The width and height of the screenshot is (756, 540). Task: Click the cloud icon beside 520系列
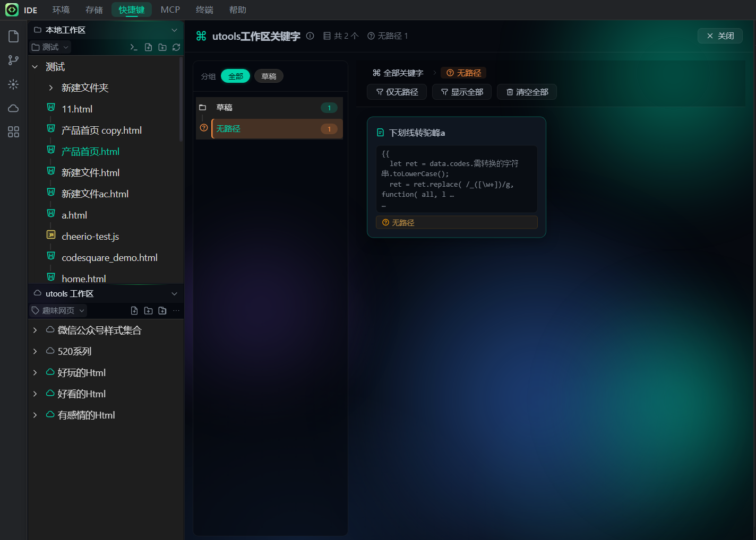pos(50,351)
